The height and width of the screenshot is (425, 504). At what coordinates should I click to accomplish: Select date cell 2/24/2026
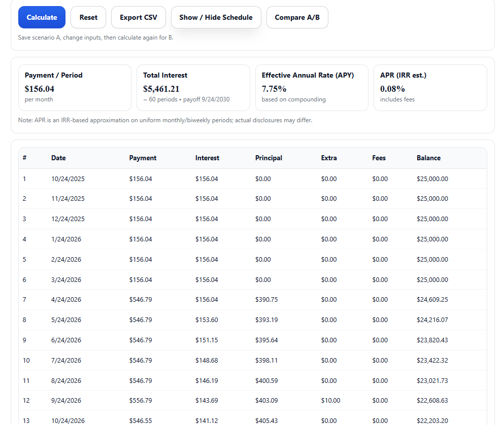coord(66,259)
